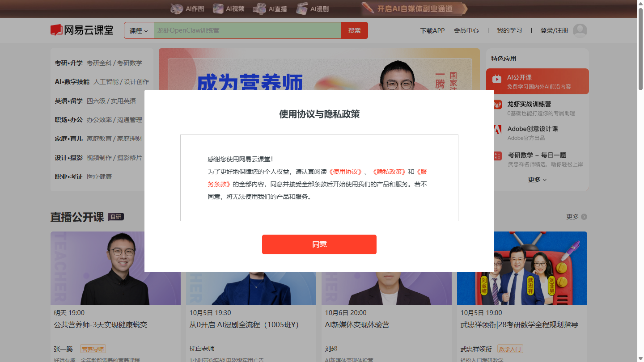Image resolution: width=644 pixels, height=362 pixels.
Task: Click the 同意 button
Action: (x=319, y=244)
